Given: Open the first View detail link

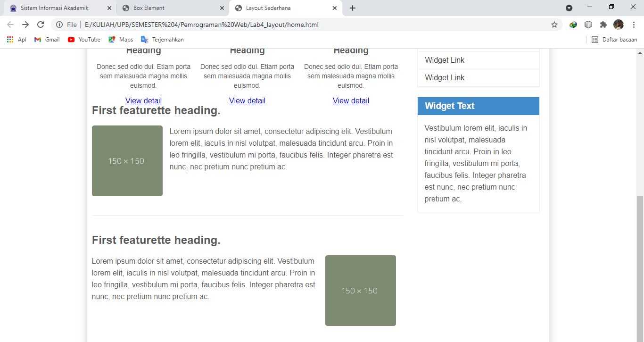Looking at the screenshot, I should click(143, 100).
